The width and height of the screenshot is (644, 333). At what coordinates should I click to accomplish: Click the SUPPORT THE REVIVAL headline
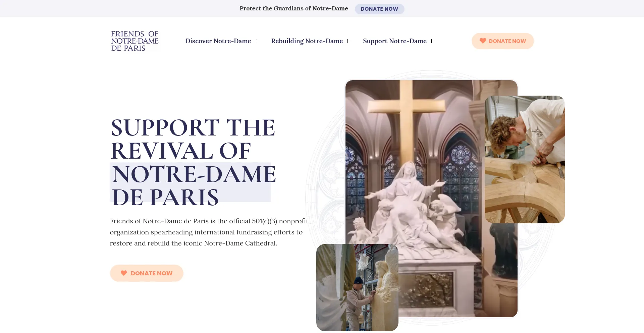click(192, 139)
